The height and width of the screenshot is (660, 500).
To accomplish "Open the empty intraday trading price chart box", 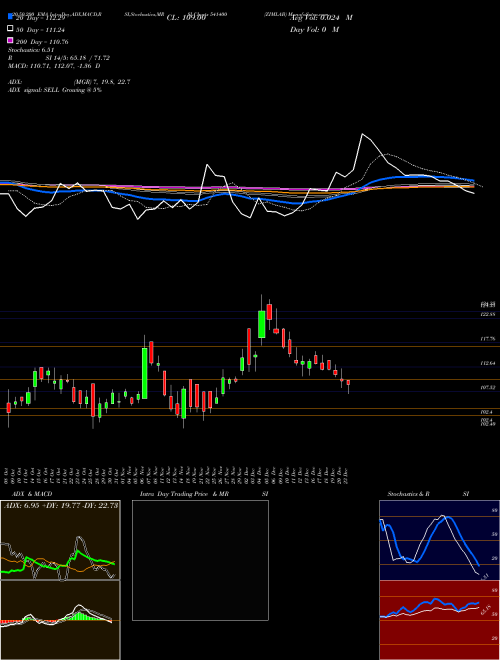I will (200, 560).
